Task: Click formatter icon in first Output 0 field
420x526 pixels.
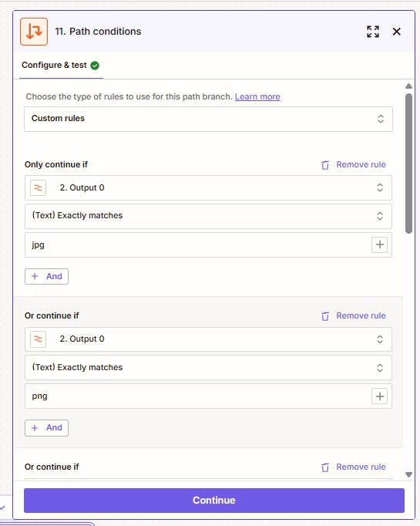Action: 39,188
